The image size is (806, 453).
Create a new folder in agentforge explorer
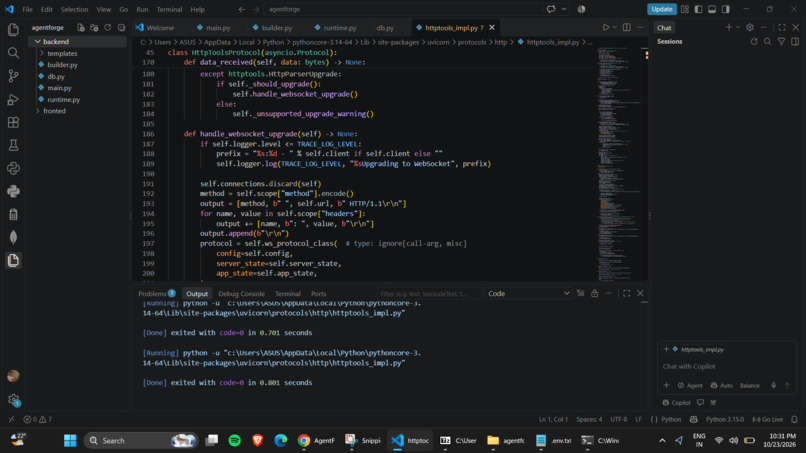94,28
